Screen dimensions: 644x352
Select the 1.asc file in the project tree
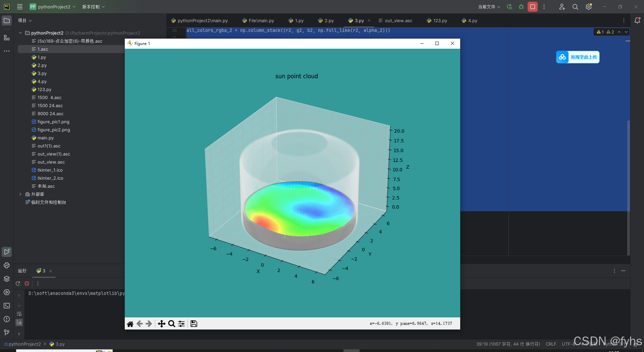coord(42,49)
